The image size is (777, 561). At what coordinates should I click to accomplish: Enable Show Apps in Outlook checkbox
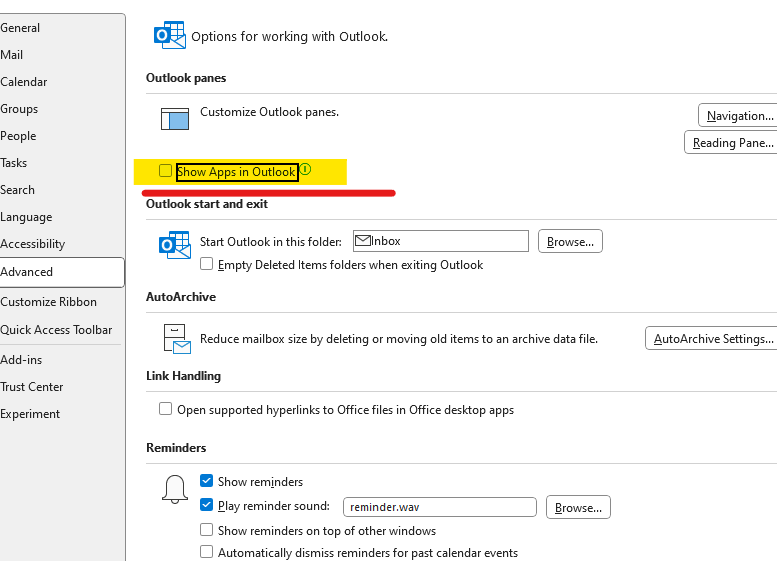[166, 171]
